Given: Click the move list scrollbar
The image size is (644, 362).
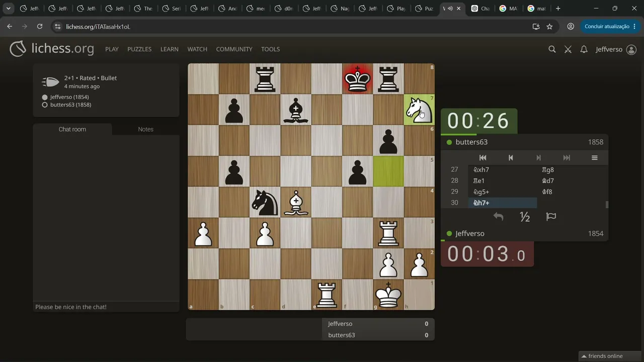Looking at the screenshot, I should (607, 204).
